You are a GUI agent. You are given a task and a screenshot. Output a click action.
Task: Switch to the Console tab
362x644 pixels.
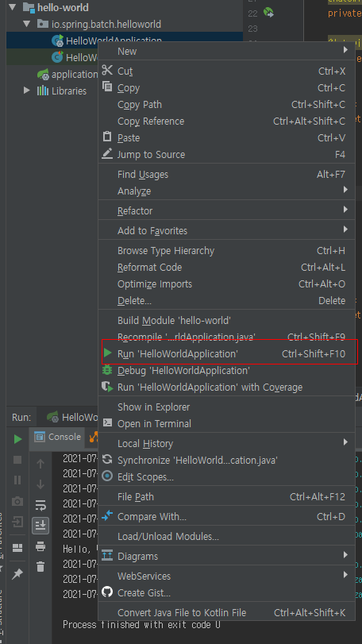coord(57,437)
